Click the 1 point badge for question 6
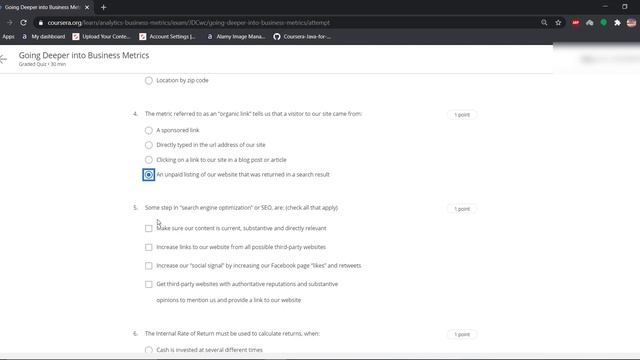Viewport: 640px width, 360px height. click(x=462, y=335)
